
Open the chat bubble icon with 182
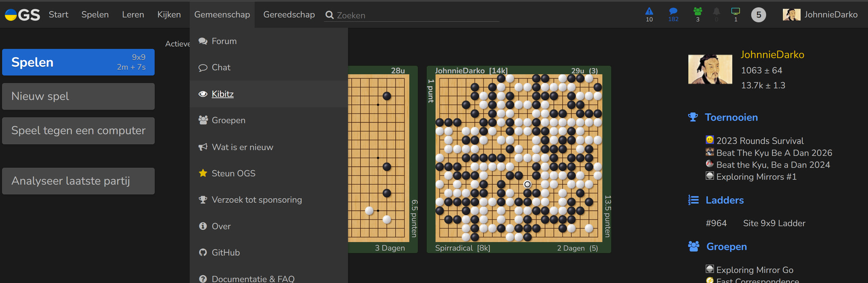click(x=673, y=14)
